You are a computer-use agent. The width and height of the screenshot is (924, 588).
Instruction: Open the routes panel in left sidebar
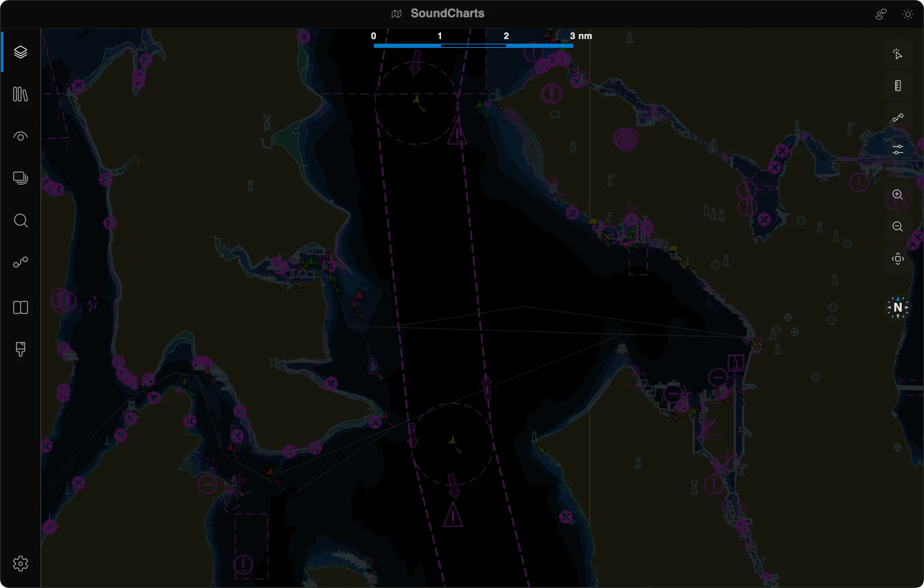pyautogui.click(x=20, y=262)
